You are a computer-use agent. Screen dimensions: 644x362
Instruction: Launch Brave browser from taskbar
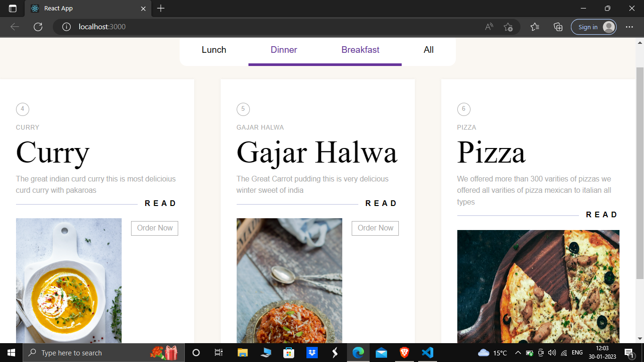pyautogui.click(x=404, y=352)
